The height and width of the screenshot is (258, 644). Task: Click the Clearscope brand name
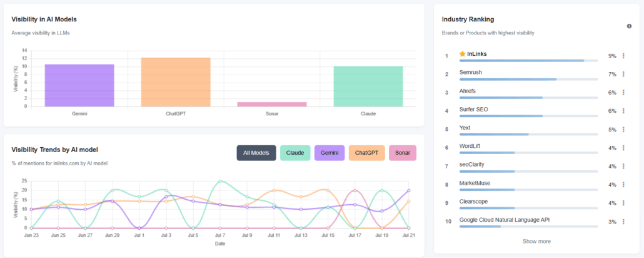473,201
